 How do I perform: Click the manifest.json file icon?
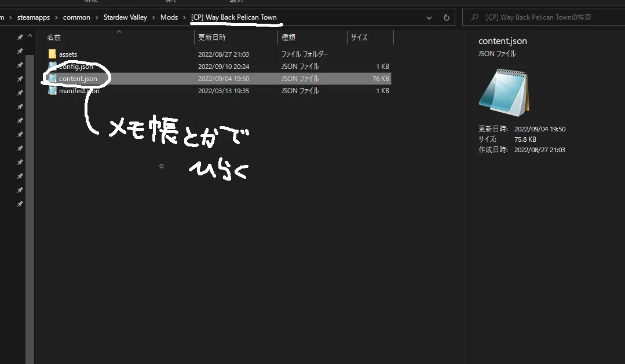tap(52, 91)
